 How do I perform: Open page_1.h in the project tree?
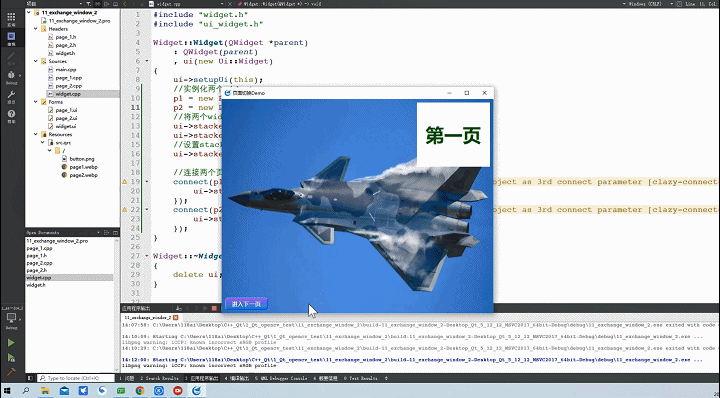click(66, 37)
